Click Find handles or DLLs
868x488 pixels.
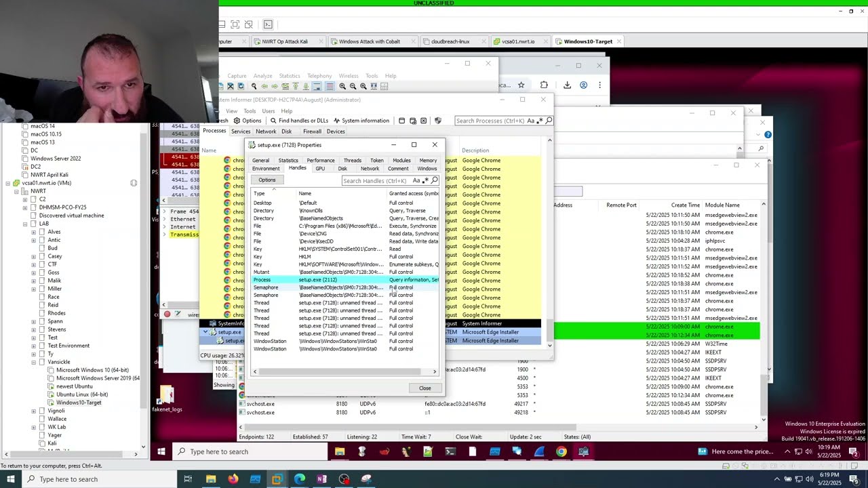point(298,121)
